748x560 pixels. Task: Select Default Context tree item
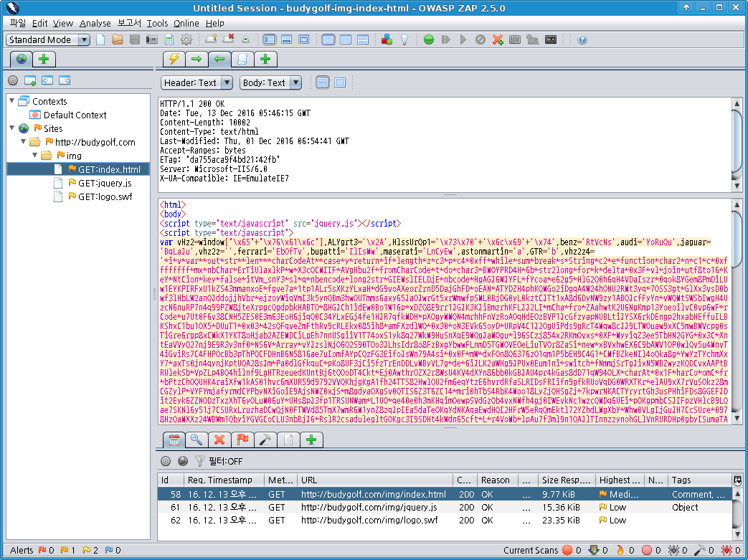point(75,115)
